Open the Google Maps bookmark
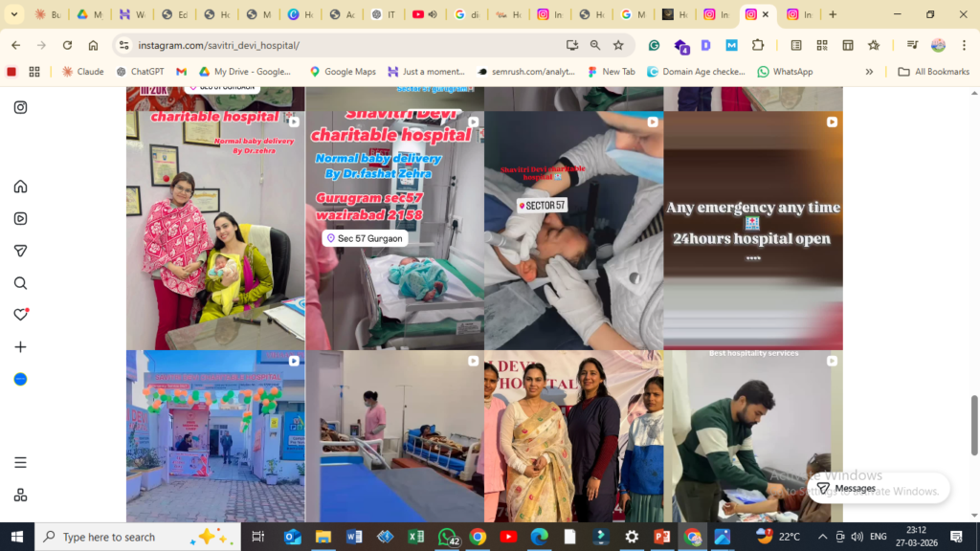The image size is (980, 551). (342, 72)
